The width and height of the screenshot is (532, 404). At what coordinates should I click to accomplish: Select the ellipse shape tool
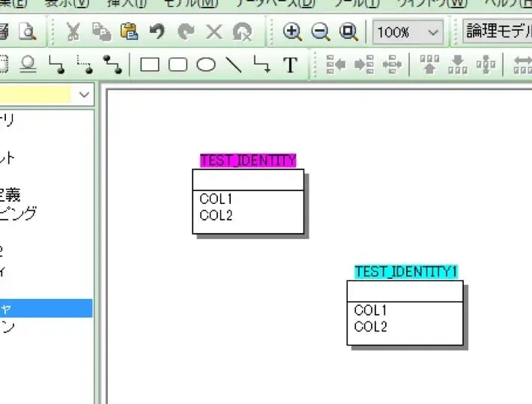click(206, 65)
